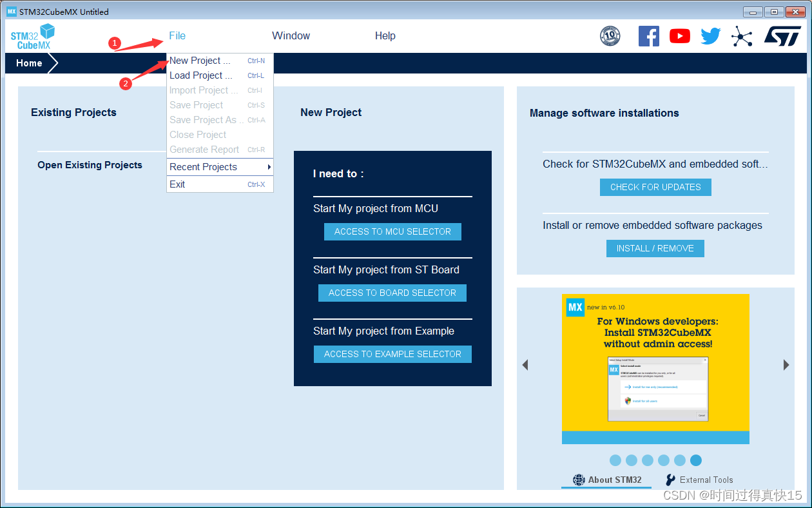Click Open Existing Projects label

tap(90, 165)
